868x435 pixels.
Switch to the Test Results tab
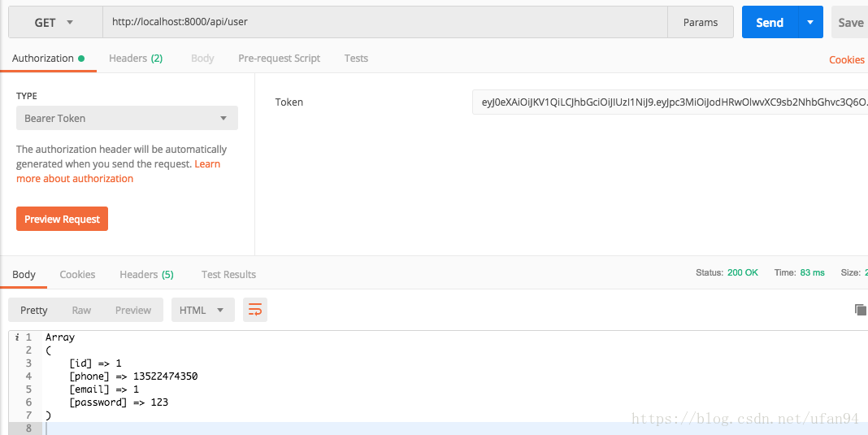[228, 274]
